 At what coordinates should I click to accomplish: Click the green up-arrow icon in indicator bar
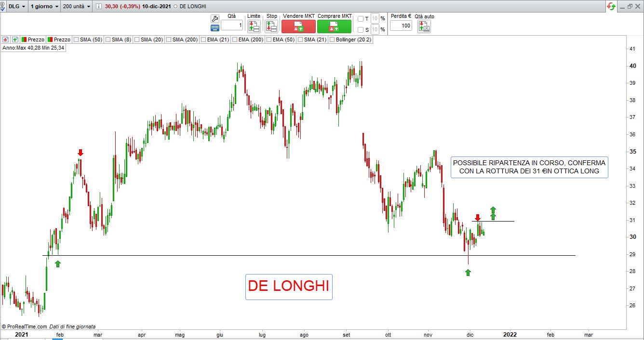click(x=15, y=39)
